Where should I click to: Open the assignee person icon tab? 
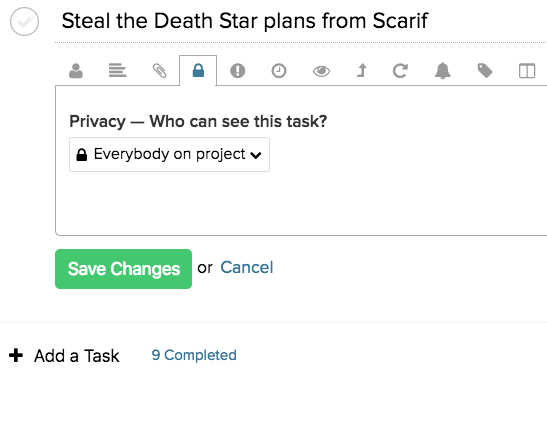click(x=76, y=71)
